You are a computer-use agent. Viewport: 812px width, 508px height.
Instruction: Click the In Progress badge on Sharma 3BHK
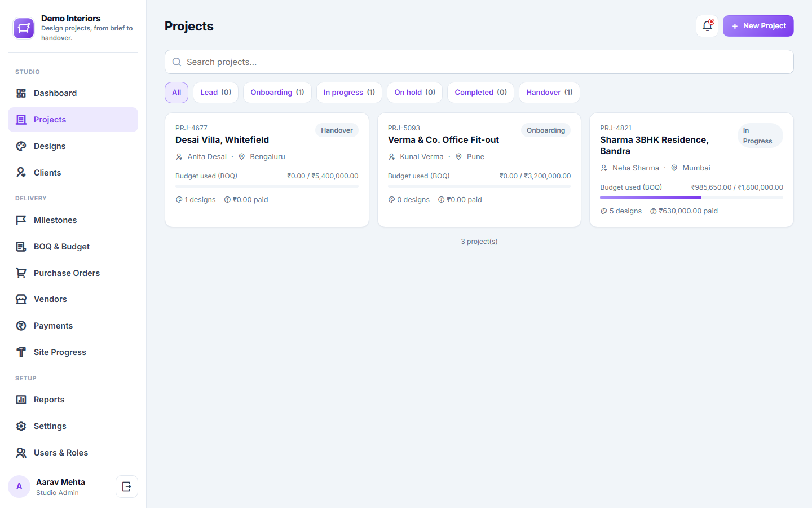[x=760, y=135]
